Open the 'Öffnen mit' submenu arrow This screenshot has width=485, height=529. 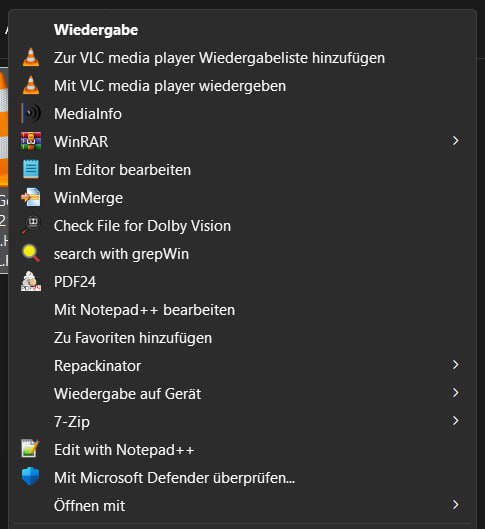click(455, 505)
